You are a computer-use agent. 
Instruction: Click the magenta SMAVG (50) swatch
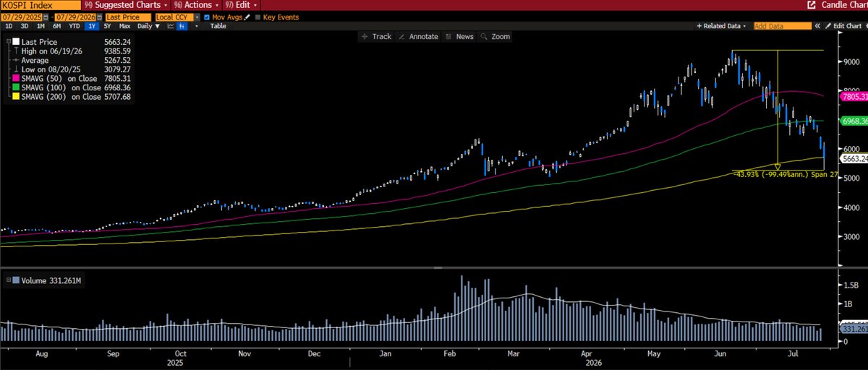(x=16, y=78)
